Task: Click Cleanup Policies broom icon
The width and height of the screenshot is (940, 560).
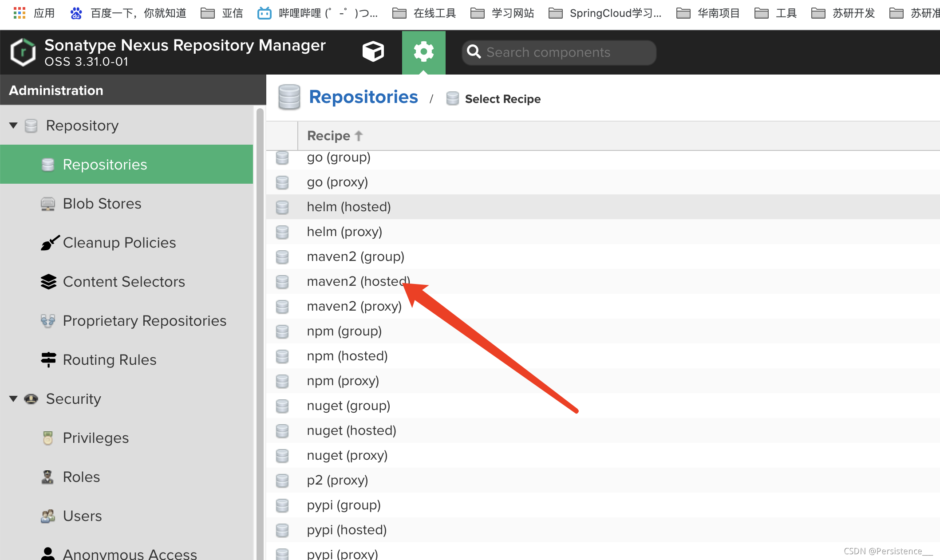Action: coord(50,243)
